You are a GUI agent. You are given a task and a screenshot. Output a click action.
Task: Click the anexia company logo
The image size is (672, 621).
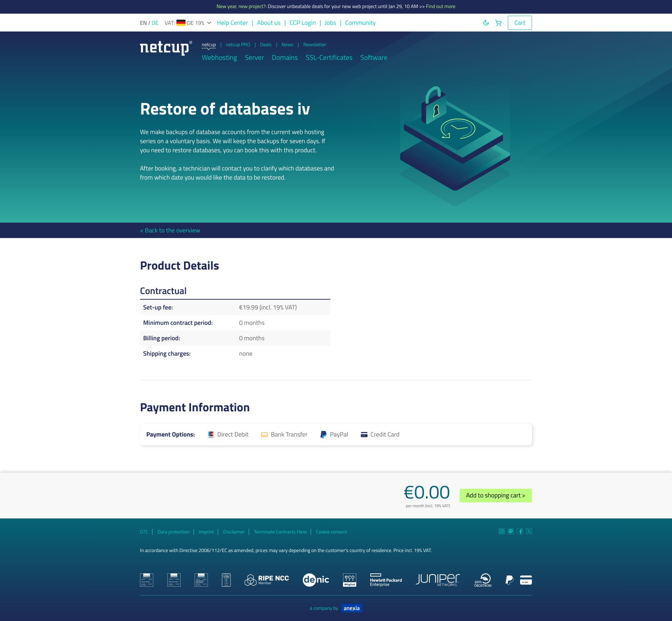351,608
